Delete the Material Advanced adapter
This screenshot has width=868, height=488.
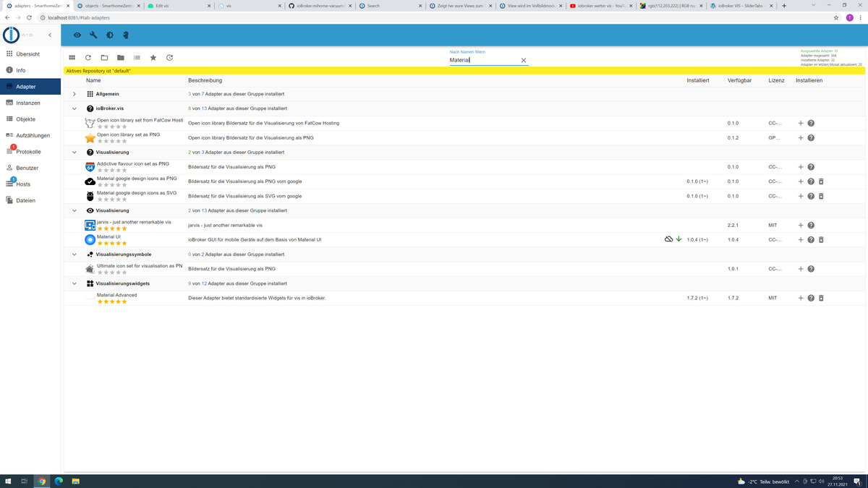pyautogui.click(x=821, y=298)
